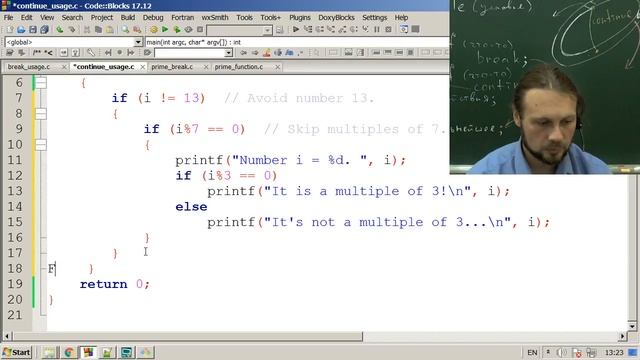The height and width of the screenshot is (360, 640).
Task: Click the Paste toolbar icon
Action: (x=110, y=29)
